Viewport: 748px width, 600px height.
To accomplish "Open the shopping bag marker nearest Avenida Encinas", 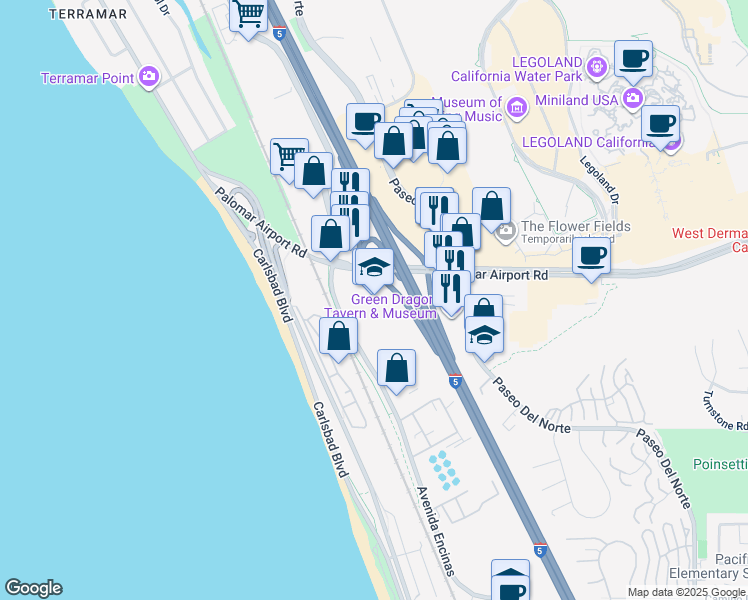I will click(396, 368).
